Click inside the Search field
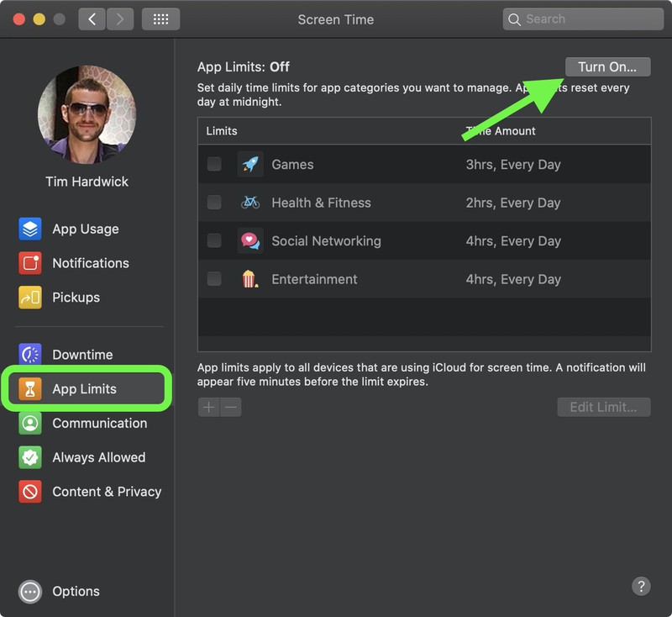Viewport: 672px width, 617px height. pos(582,18)
